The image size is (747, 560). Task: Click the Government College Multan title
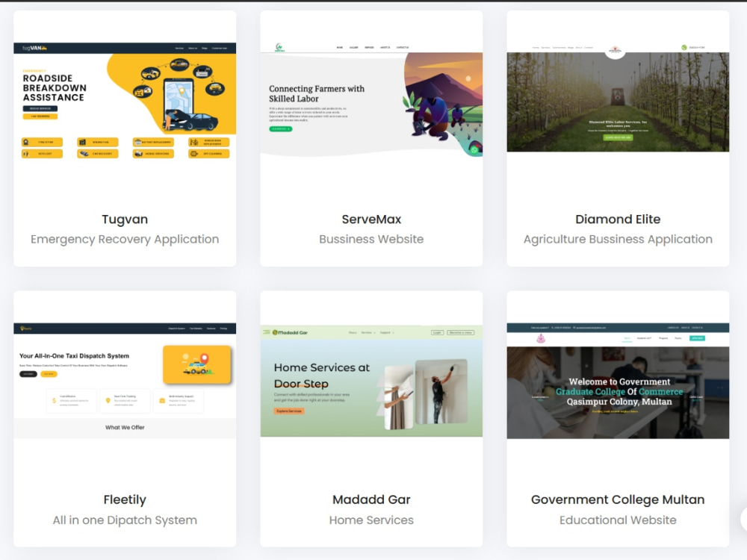[x=618, y=500]
